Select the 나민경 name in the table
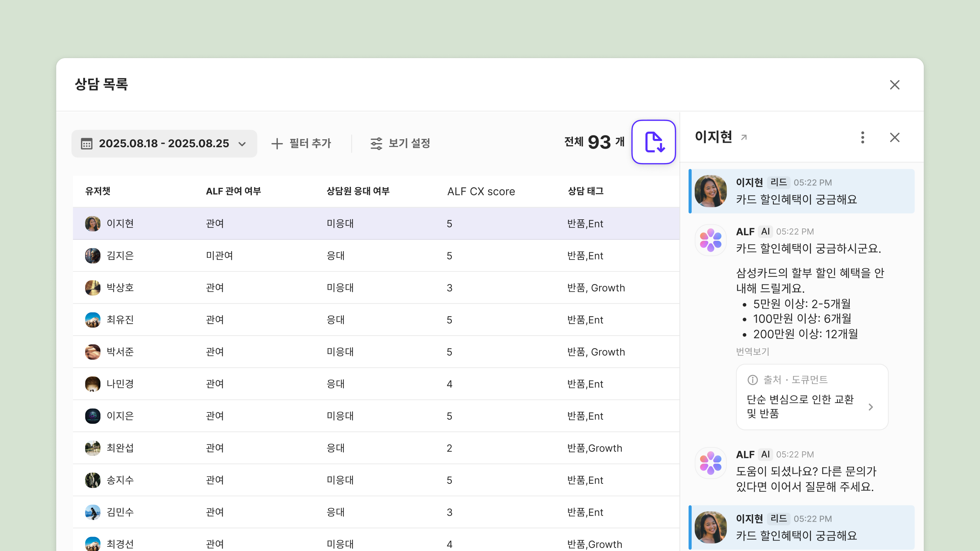This screenshot has height=551, width=980. pyautogui.click(x=120, y=384)
